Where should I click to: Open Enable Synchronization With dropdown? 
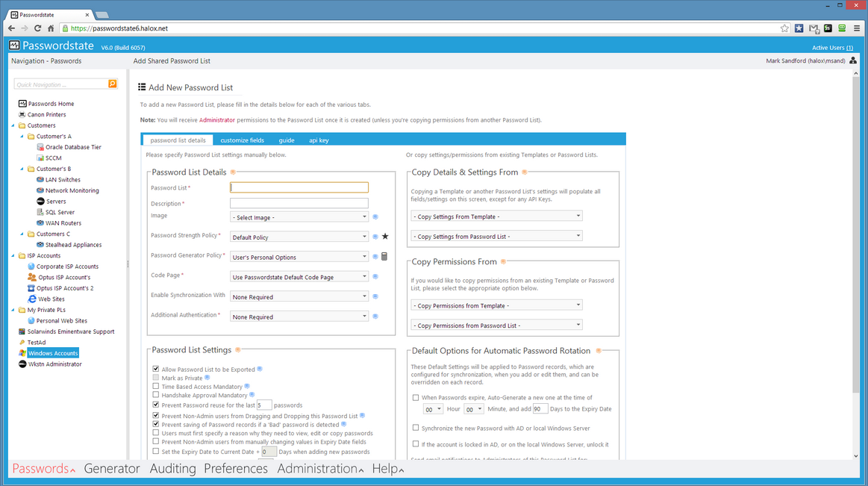(299, 296)
